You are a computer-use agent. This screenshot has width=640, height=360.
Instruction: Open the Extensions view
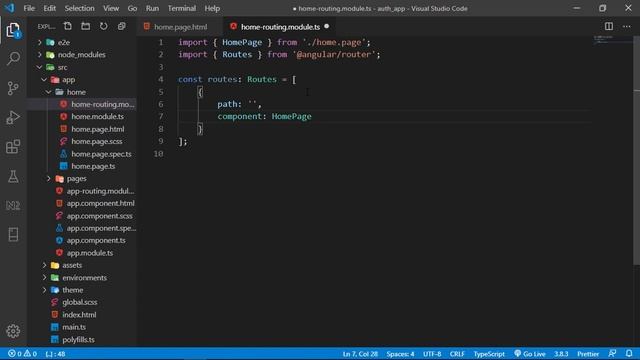(13, 147)
